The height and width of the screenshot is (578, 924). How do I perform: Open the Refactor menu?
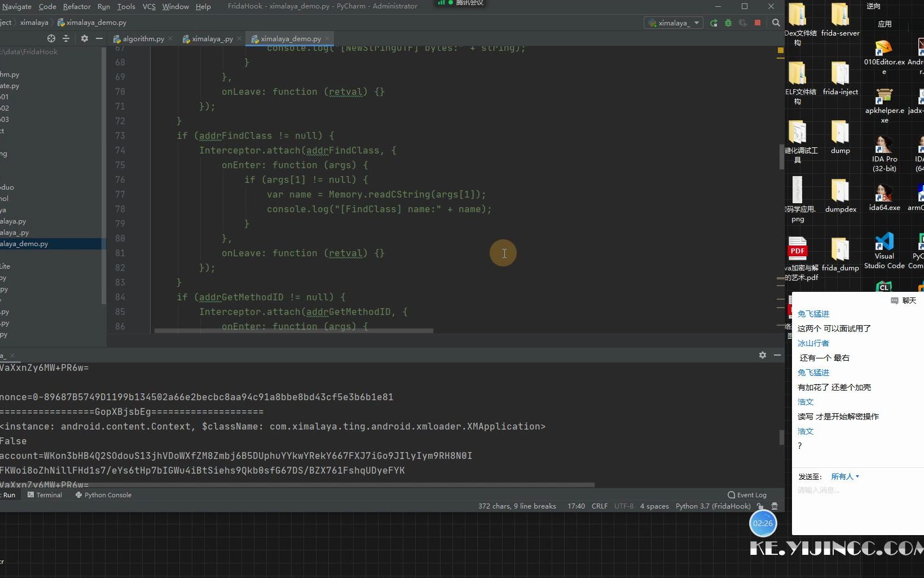(77, 6)
